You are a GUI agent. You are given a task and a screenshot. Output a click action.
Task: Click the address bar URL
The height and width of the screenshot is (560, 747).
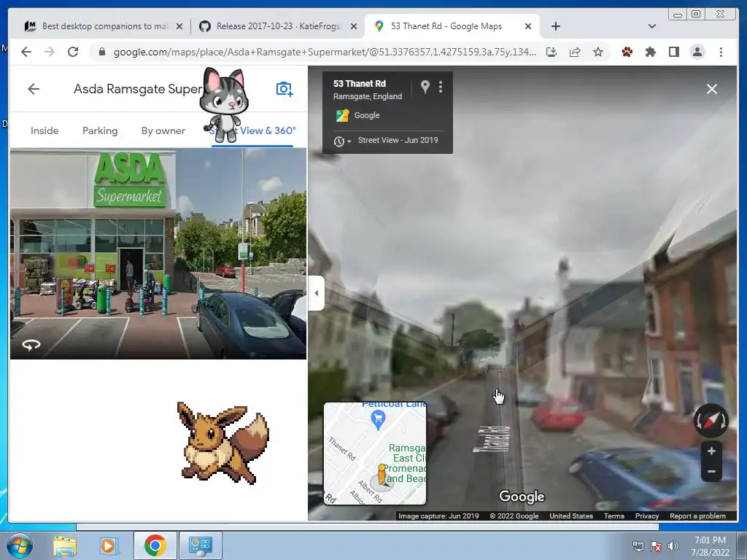tap(325, 52)
